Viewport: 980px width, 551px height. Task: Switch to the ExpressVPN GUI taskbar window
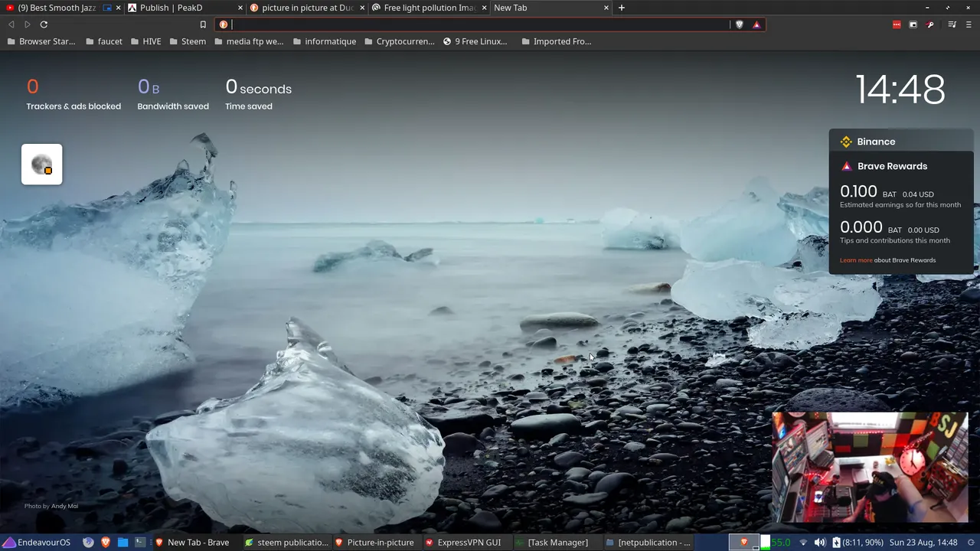[465, 543]
